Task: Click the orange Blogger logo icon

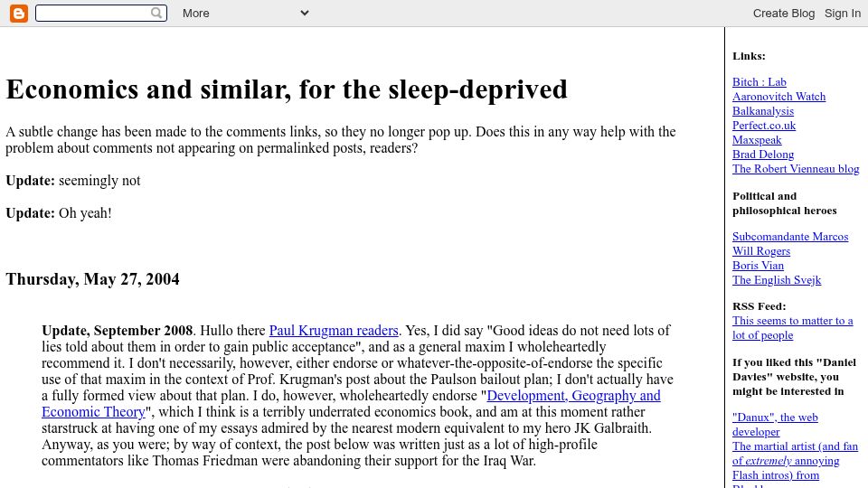Action: click(x=19, y=14)
